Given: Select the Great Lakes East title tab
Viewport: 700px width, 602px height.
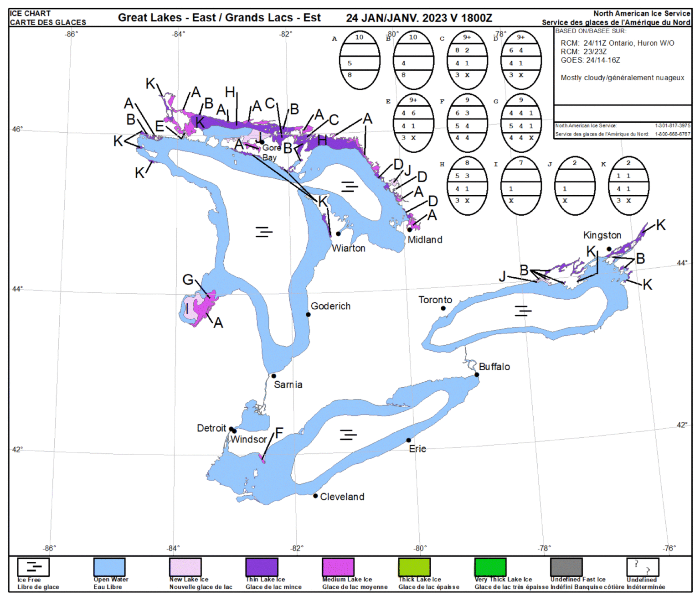Looking at the screenshot, I should point(220,18).
